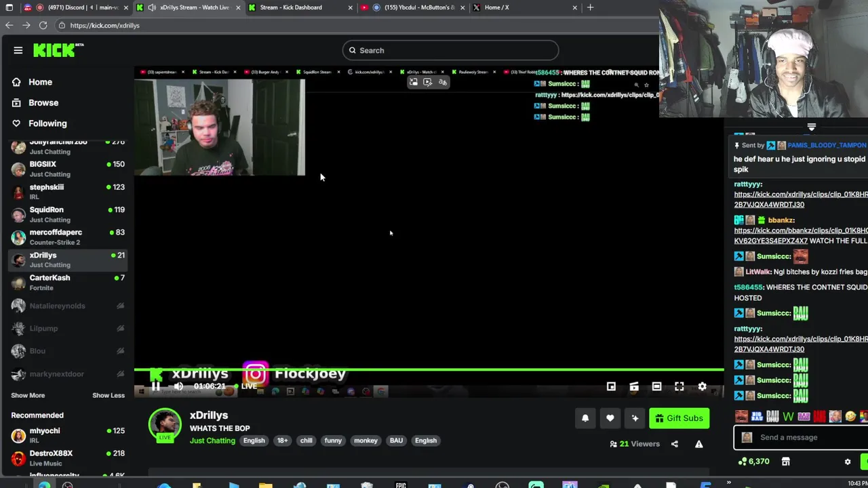Open offline Natalieraynolds channel

tap(68, 306)
